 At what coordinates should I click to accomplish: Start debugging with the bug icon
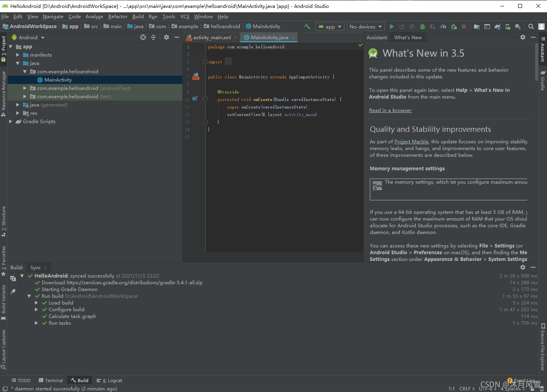pyautogui.click(x=423, y=27)
